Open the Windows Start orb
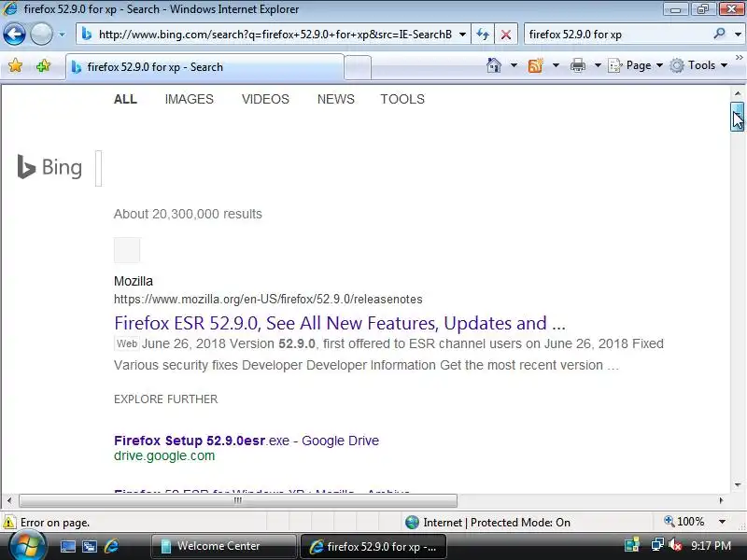Screen dimensions: 747x560 (27, 546)
